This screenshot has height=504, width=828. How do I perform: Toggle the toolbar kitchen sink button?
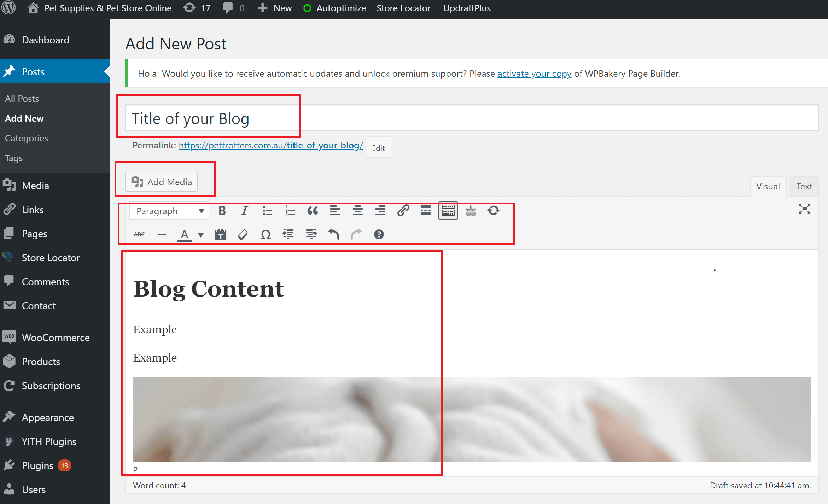point(448,211)
